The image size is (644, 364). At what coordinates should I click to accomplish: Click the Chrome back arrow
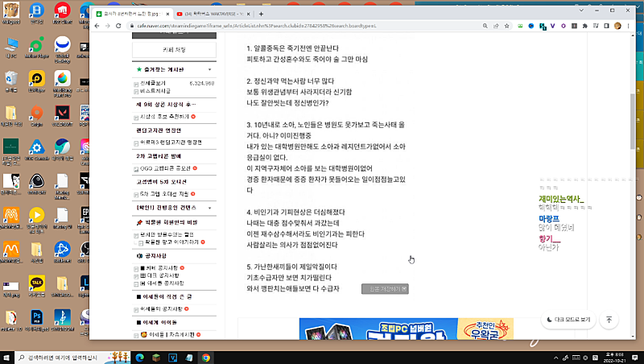pyautogui.click(x=97, y=26)
